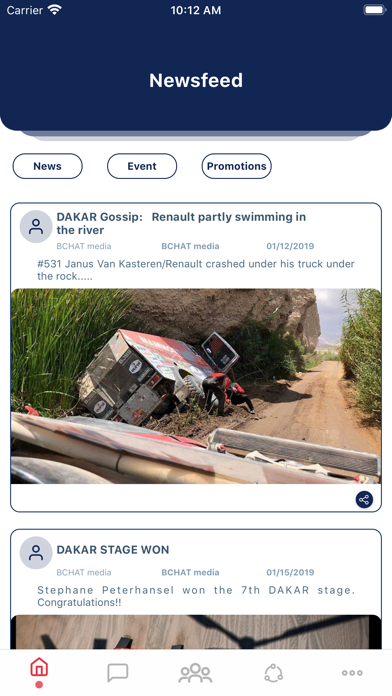Open the DAKAR Gossip post title
This screenshot has height=696, width=392.
tap(181, 223)
